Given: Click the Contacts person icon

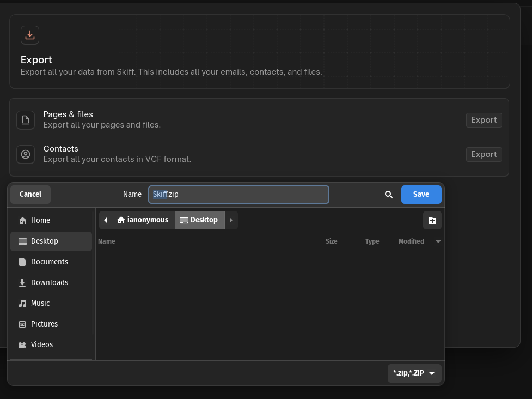Looking at the screenshot, I should [x=26, y=154].
